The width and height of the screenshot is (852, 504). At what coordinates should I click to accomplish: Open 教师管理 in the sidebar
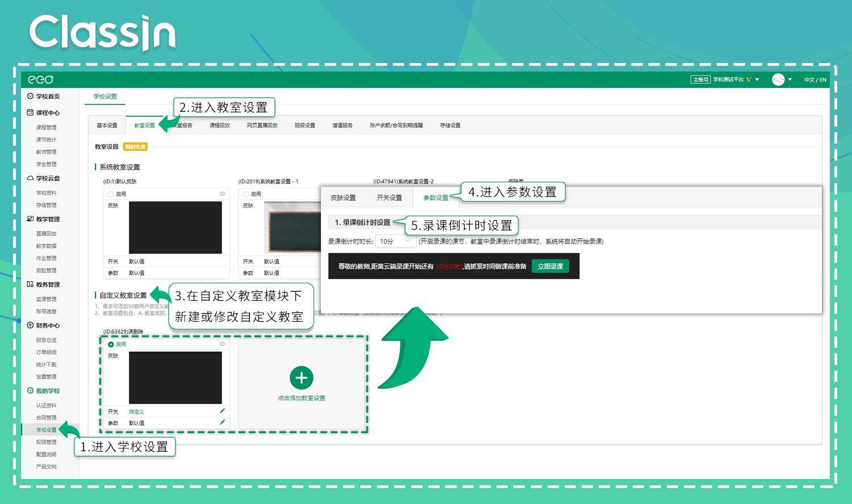point(47,152)
